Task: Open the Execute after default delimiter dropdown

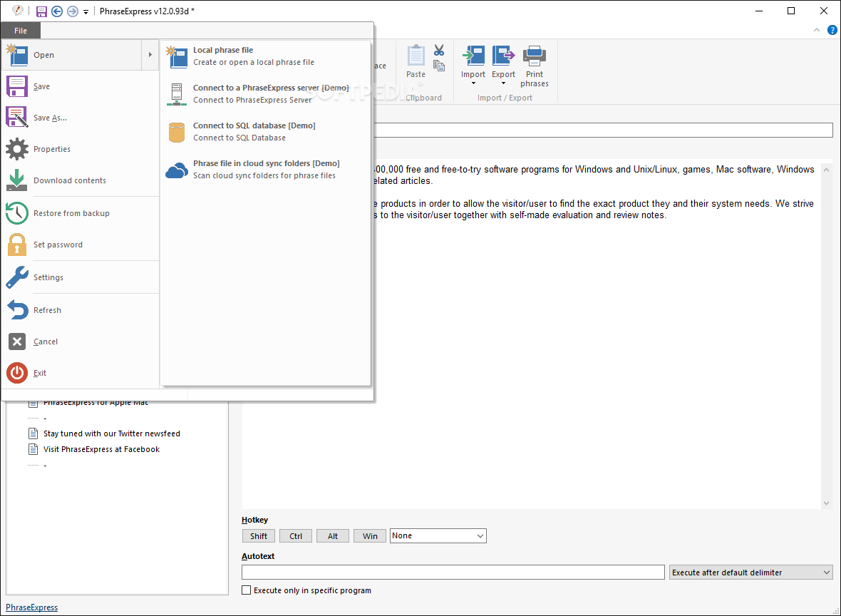Action: tap(751, 573)
